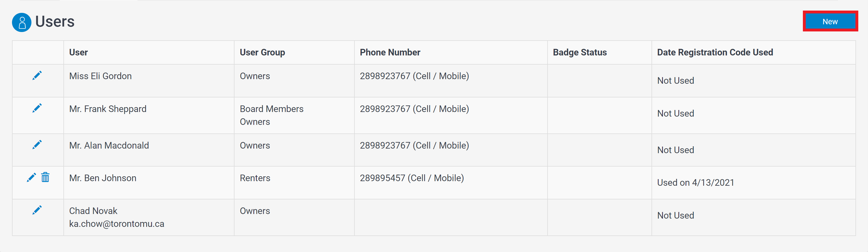The width and height of the screenshot is (868, 252).
Task: Click Ben Johnson's phone number 289895457
Action: (x=382, y=178)
